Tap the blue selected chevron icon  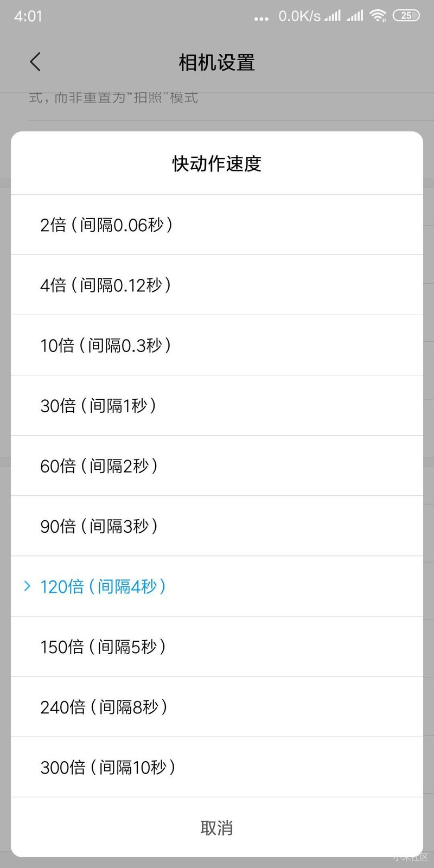coord(27,586)
